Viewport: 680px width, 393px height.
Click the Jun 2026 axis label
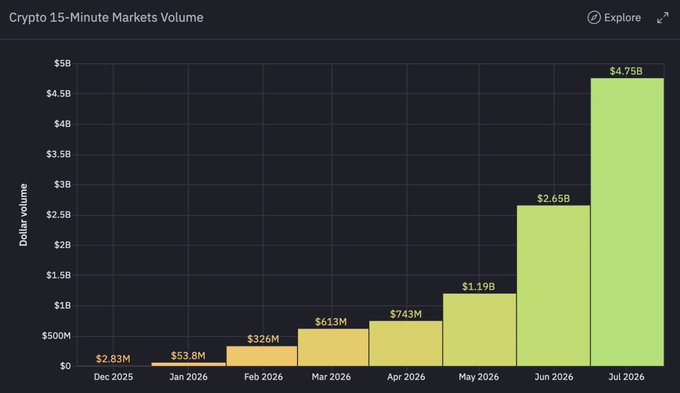[553, 377]
